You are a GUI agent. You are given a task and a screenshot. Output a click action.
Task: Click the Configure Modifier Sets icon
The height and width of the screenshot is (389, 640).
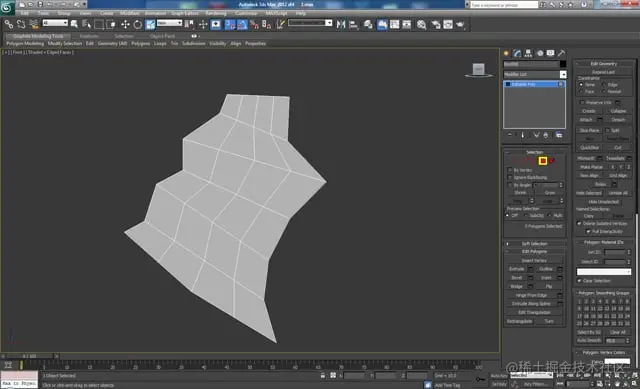click(x=559, y=135)
